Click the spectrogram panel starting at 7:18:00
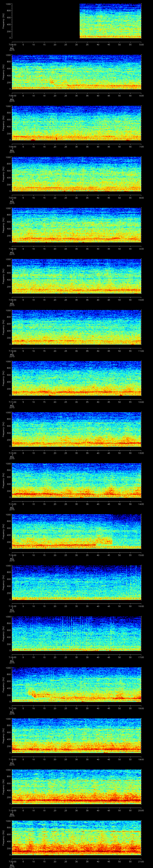Image resolution: width=153 pixels, height=868 pixels. pyautogui.click(x=77, y=736)
